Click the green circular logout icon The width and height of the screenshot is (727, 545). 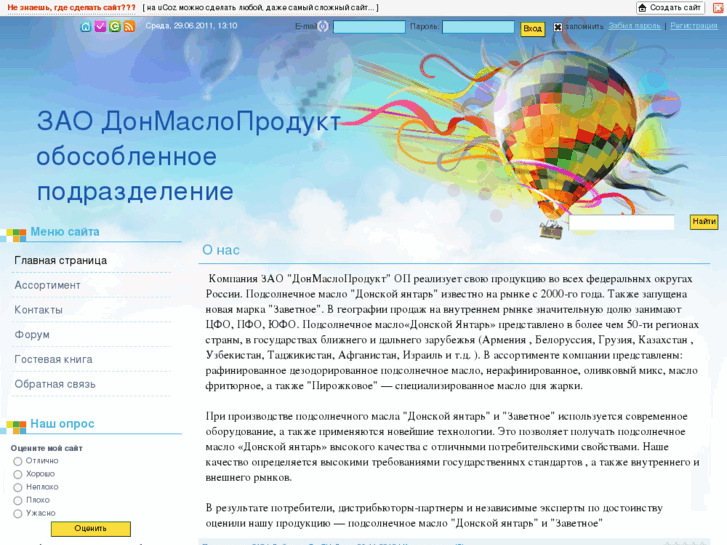pyautogui.click(x=115, y=26)
